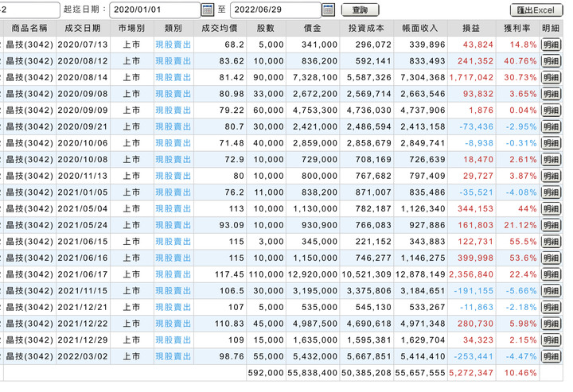Click the 股數 column header
The image size is (573, 392).
(x=266, y=28)
